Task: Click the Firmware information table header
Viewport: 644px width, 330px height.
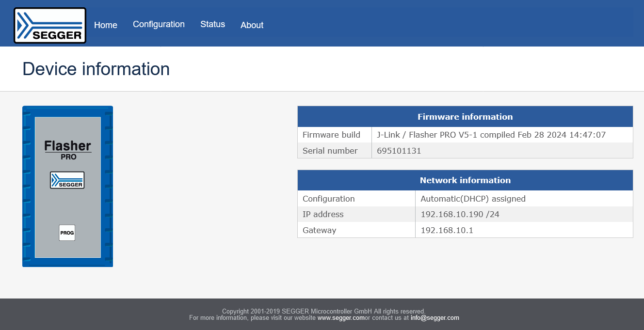Action: tap(465, 117)
